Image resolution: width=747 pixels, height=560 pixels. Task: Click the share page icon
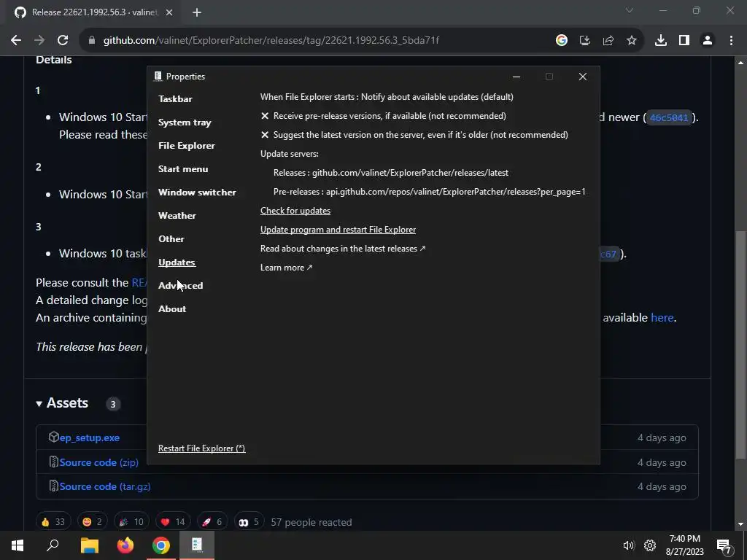608,41
